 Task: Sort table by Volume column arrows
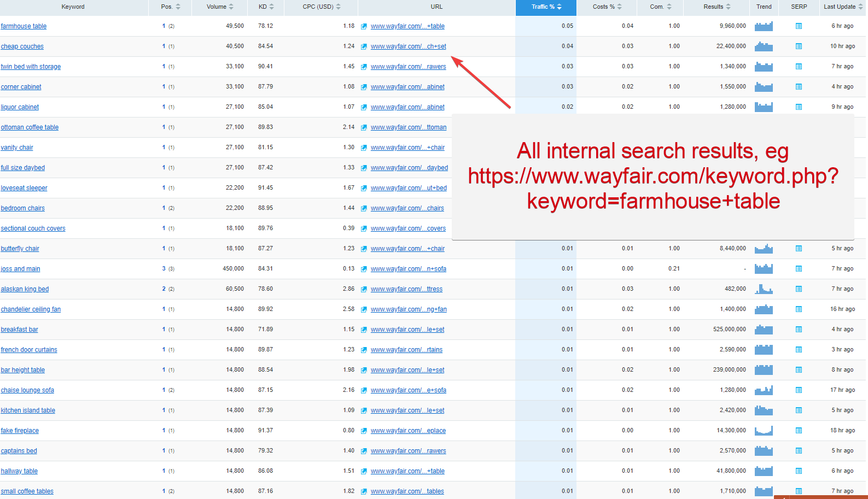(231, 7)
